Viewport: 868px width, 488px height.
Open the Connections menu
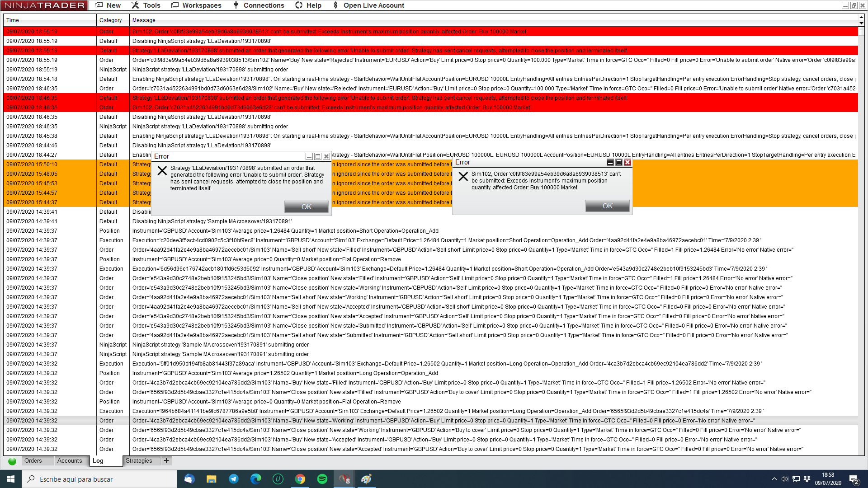point(259,5)
